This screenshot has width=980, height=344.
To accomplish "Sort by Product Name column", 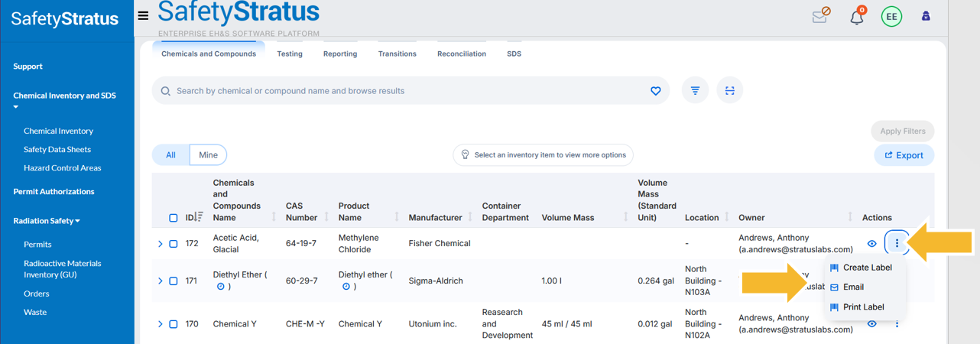I will 398,217.
